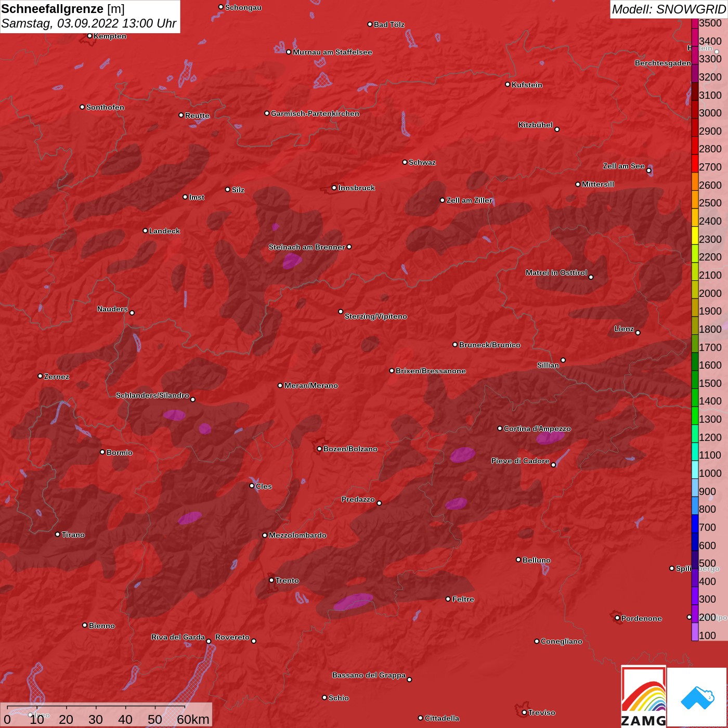Image resolution: width=728 pixels, height=728 pixels.
Task: Select the Treviso city marker
Action: point(524,712)
